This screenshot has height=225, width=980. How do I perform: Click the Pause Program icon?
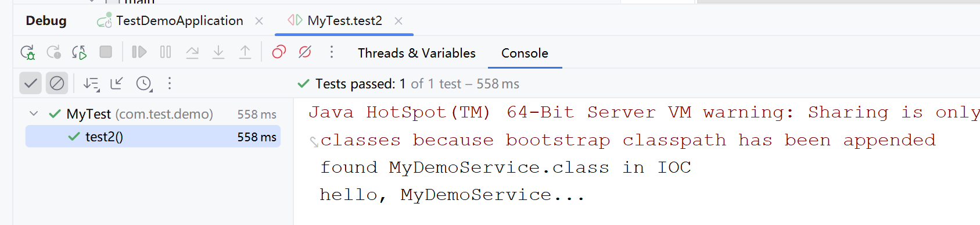coord(166,52)
